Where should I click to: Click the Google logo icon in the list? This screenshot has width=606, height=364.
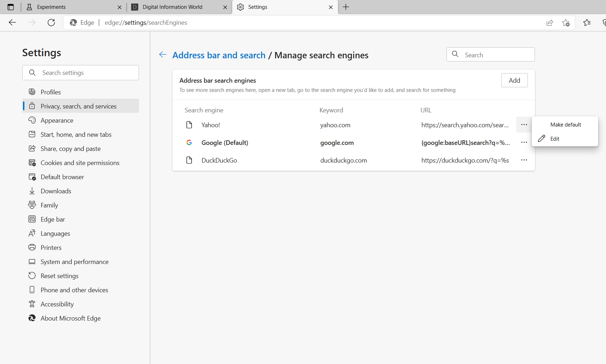[189, 142]
